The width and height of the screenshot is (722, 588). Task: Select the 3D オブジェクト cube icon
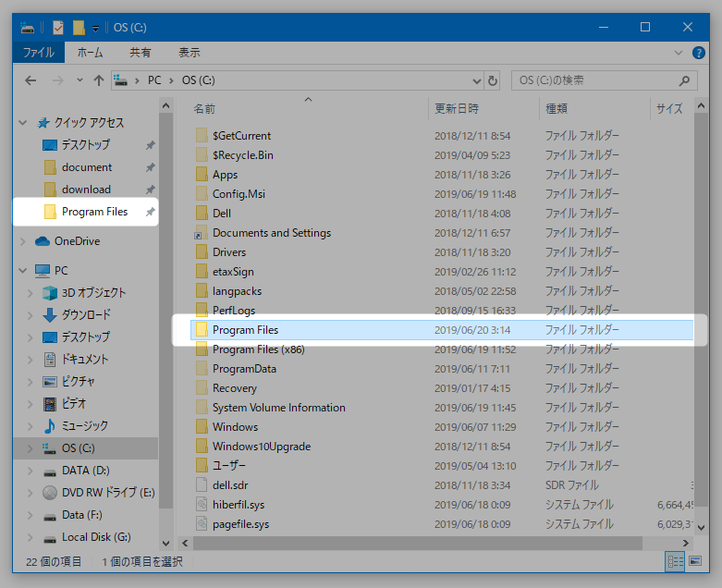click(50, 293)
